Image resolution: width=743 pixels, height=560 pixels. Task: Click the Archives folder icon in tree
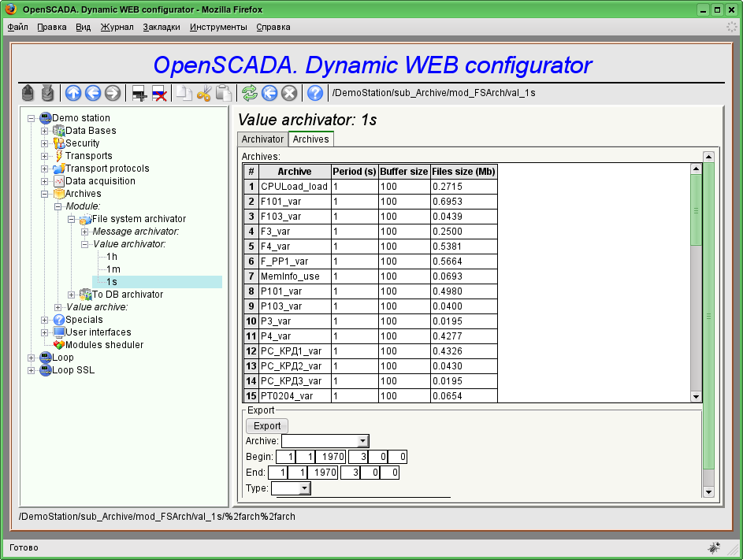pos(59,193)
